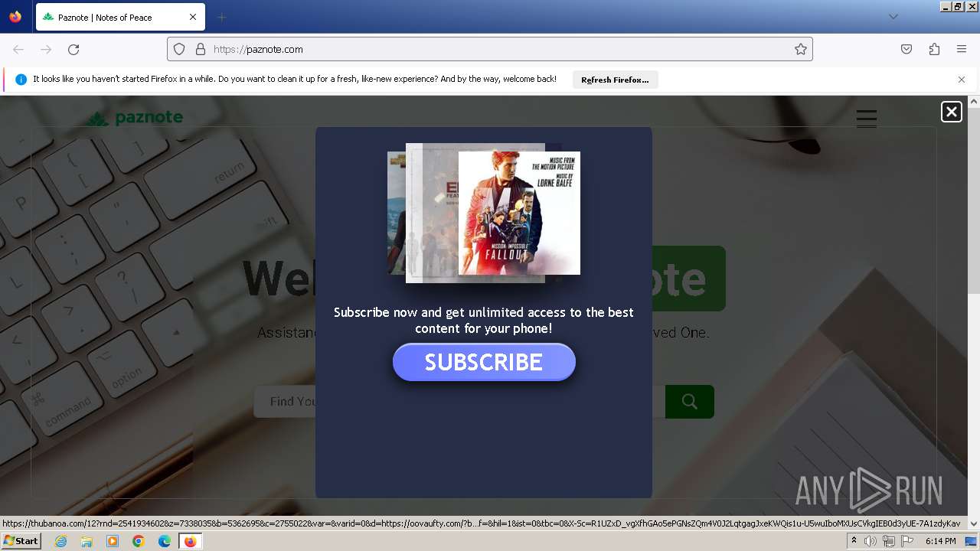Select the Firefox taskbar button

[190, 541]
